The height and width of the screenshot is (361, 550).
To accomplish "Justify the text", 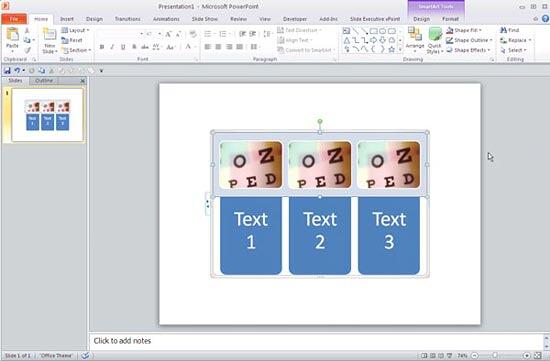I will click(240, 47).
